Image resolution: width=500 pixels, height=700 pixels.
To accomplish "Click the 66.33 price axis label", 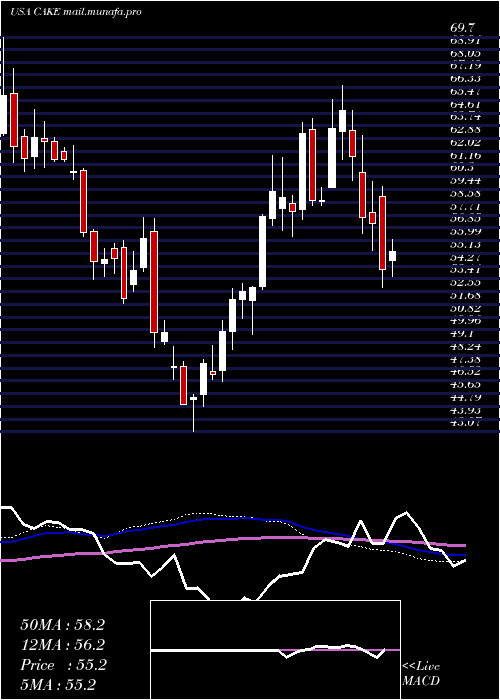I will point(465,79).
